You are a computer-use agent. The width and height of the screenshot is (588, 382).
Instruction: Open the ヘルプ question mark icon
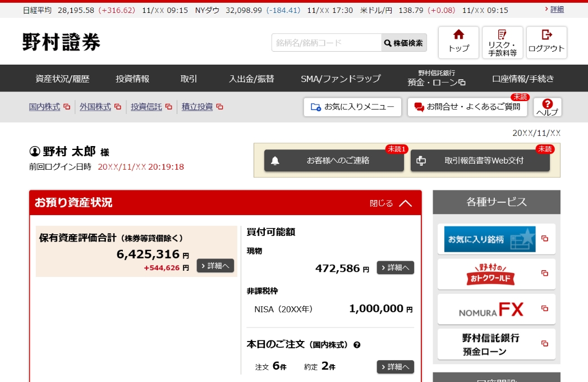(547, 107)
